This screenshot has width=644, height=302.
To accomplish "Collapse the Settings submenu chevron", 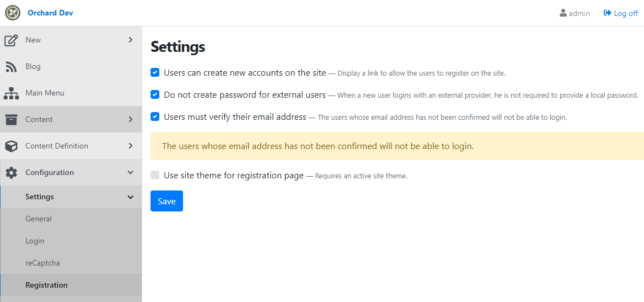I will (131, 197).
